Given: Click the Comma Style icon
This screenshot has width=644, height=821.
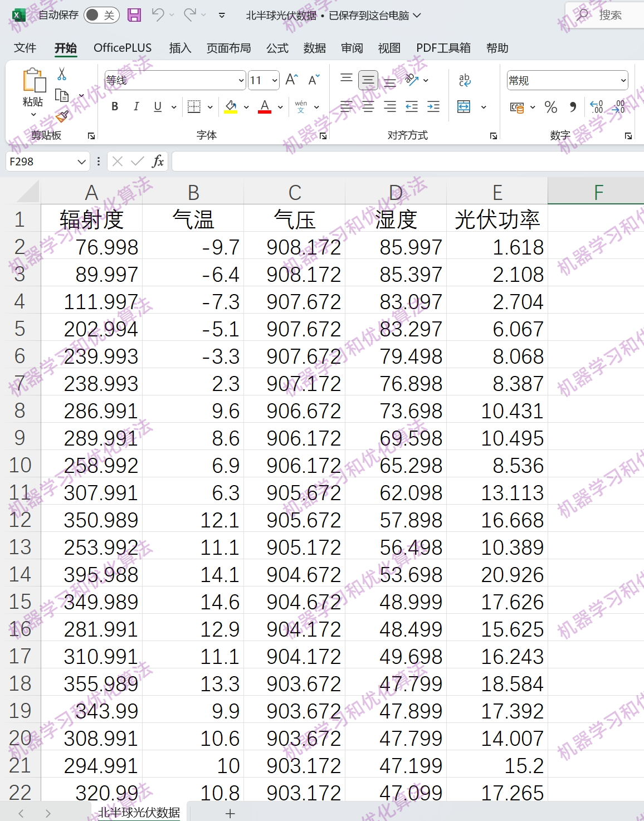Looking at the screenshot, I should 574,107.
